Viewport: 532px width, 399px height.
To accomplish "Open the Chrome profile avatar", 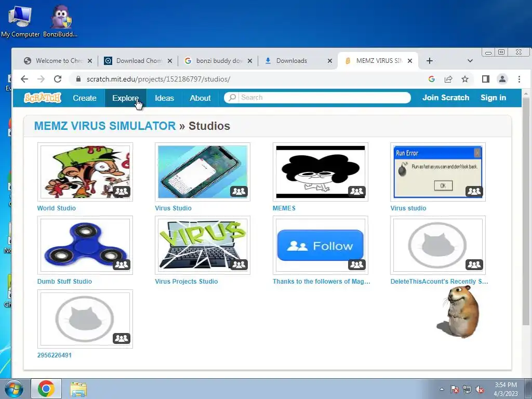I will [502, 79].
